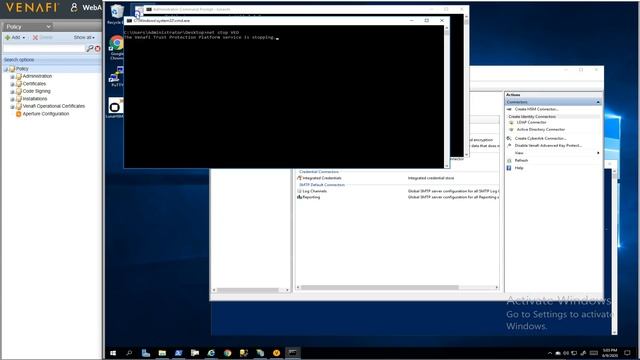Click the magnifier search icon in Venafi panel

[90, 49]
